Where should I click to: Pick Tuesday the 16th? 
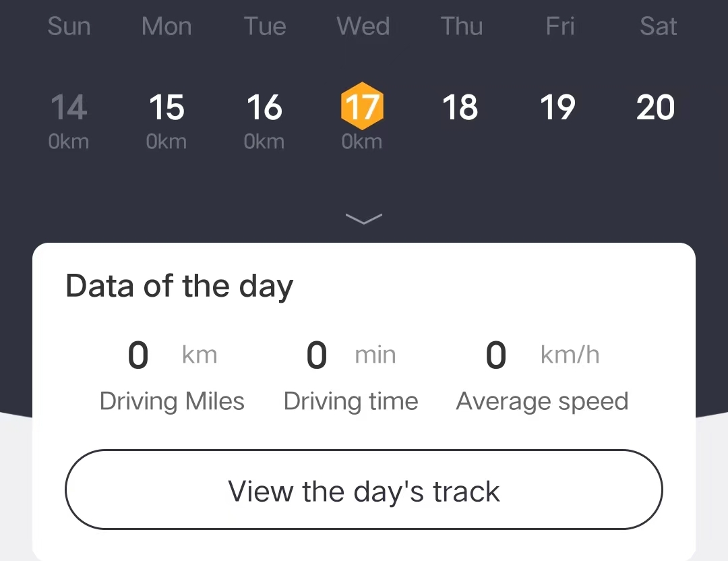(x=264, y=108)
